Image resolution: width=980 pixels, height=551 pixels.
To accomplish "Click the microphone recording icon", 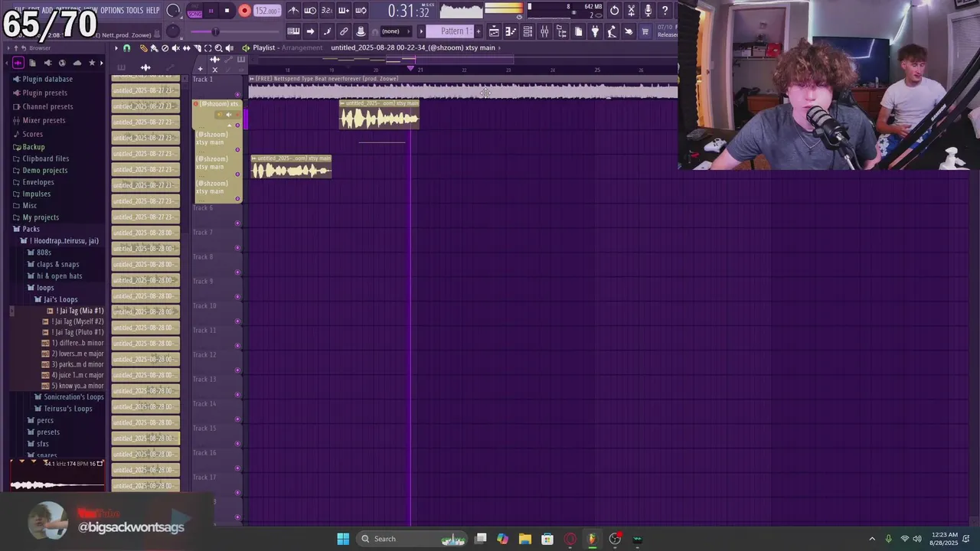I will (648, 11).
